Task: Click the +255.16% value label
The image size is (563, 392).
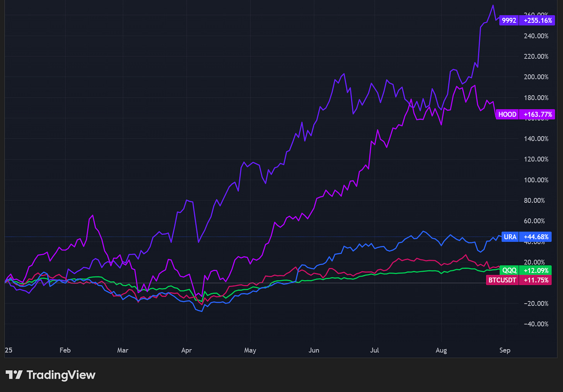Action: coord(537,20)
